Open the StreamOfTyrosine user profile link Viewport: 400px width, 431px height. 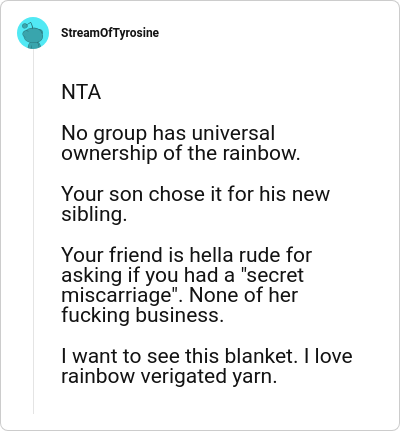110,33
